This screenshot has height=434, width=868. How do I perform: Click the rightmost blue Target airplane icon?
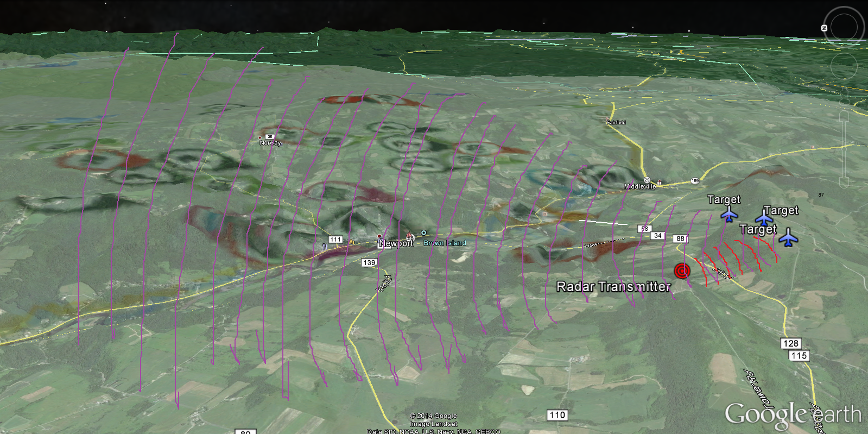(x=788, y=238)
